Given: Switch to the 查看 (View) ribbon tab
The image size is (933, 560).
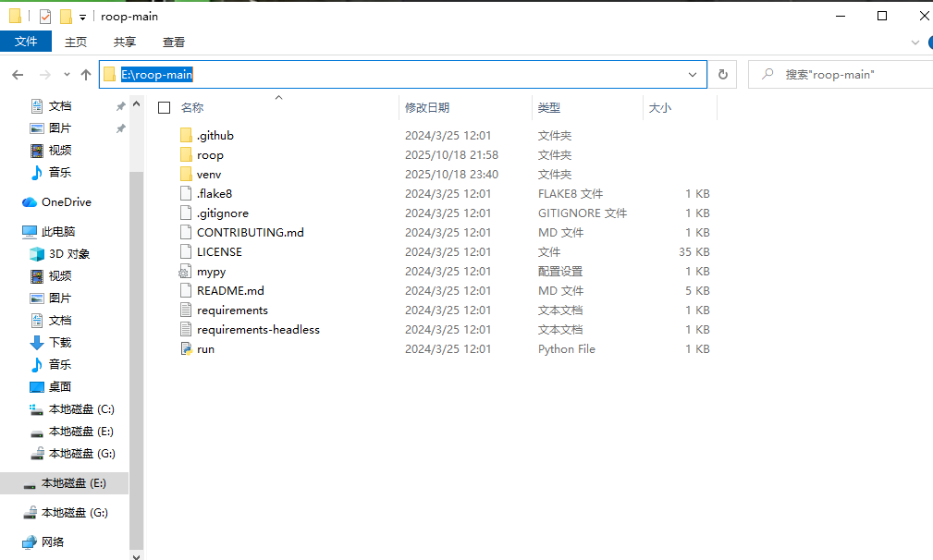Looking at the screenshot, I should click(174, 42).
